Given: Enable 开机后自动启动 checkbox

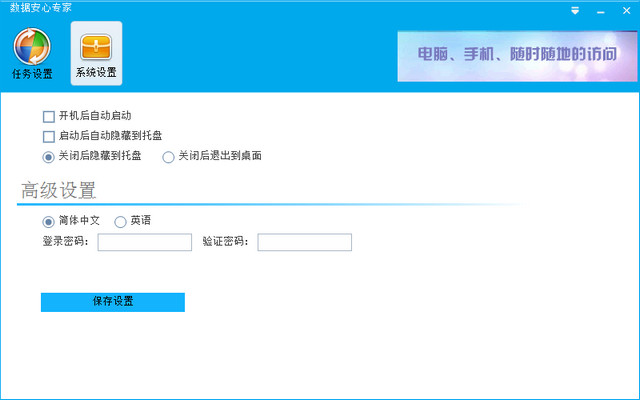Looking at the screenshot, I should [49, 116].
